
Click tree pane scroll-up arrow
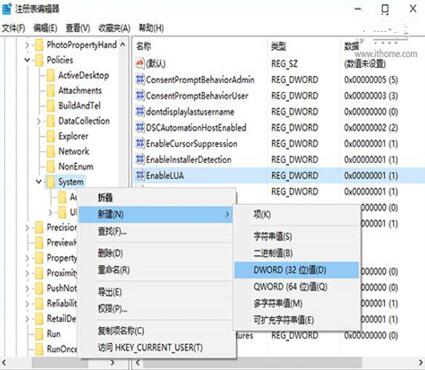tap(123, 44)
